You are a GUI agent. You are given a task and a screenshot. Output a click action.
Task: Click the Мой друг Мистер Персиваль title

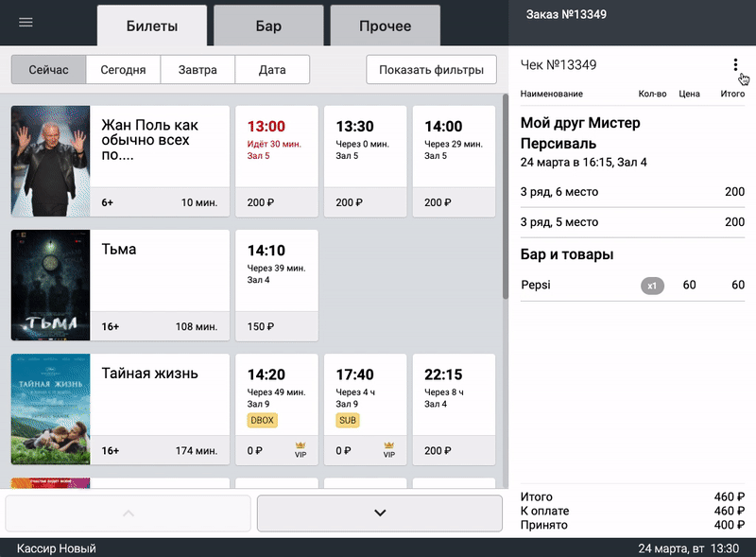point(580,133)
